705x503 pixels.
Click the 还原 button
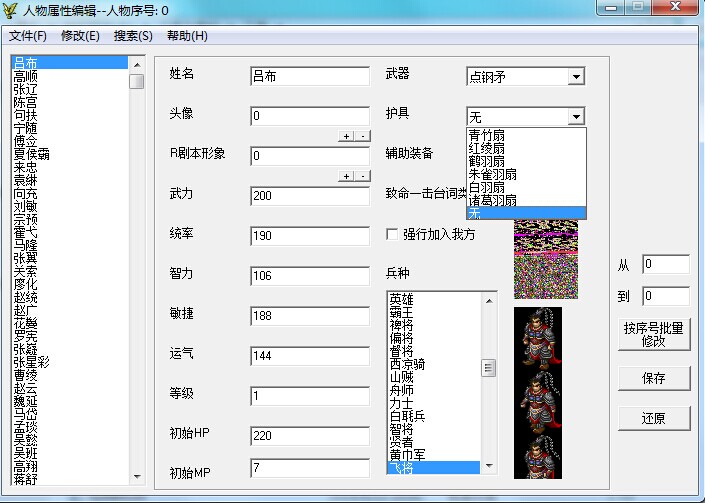pyautogui.click(x=653, y=418)
